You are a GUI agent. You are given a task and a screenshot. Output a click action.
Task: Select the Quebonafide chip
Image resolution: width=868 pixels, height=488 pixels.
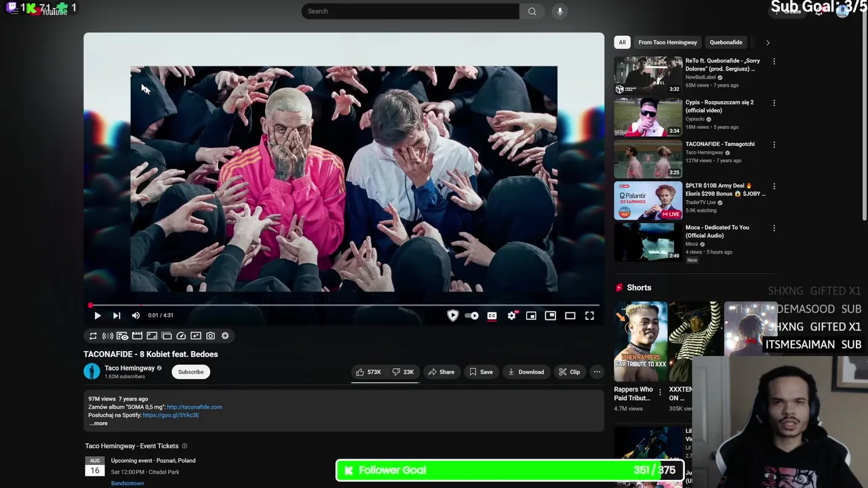(726, 42)
